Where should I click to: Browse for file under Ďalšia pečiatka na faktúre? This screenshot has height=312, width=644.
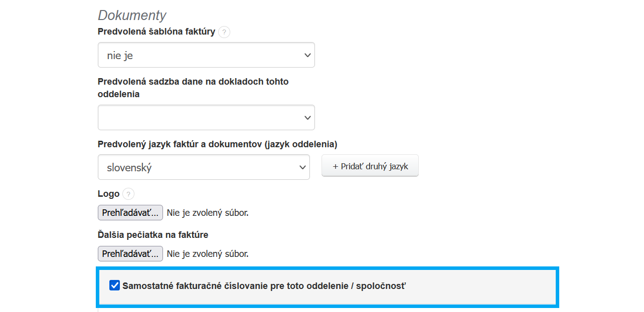(130, 254)
